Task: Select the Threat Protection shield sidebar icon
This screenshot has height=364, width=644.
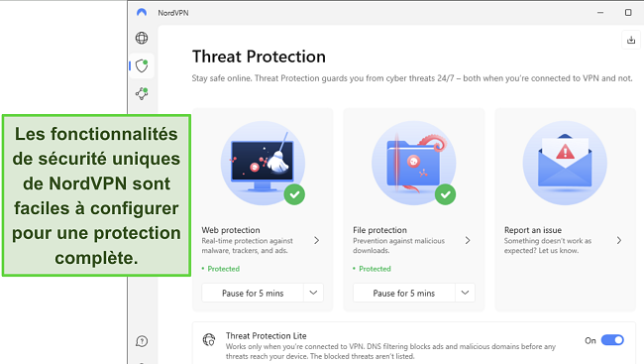Action: point(142,65)
